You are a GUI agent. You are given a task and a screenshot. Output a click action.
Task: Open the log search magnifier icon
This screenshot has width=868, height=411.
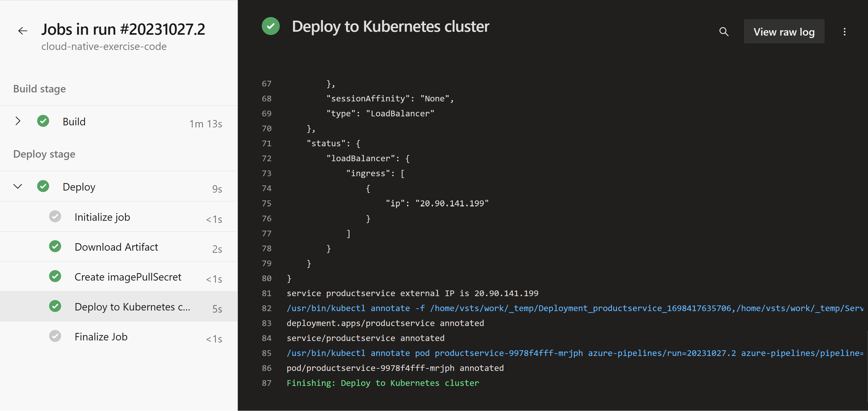724,32
